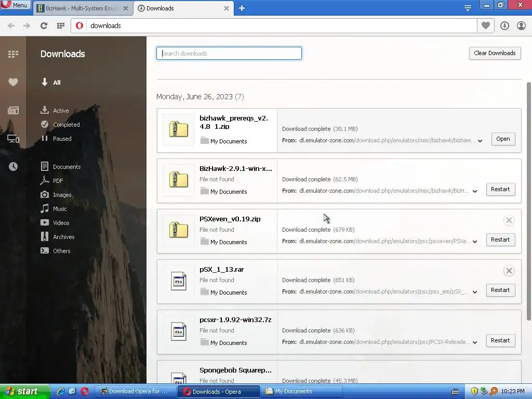This screenshot has width=532, height=399.
Task: Reload the downloads page
Action: pos(44,26)
